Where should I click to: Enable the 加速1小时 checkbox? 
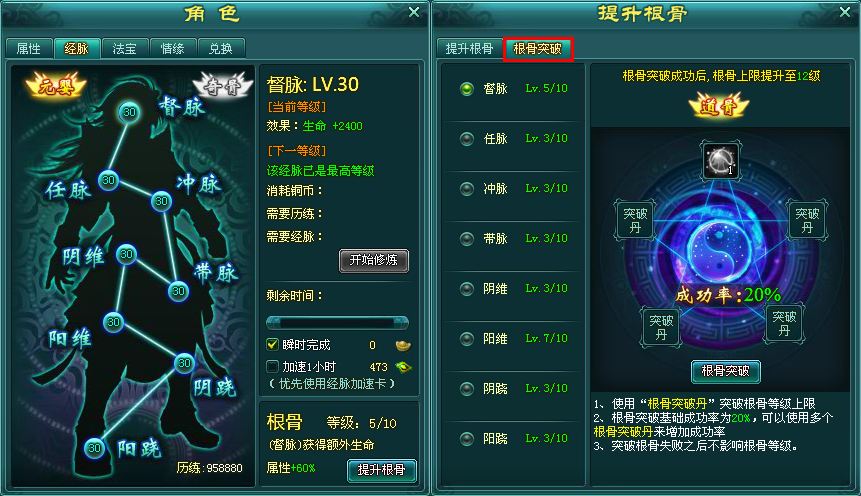point(272,366)
